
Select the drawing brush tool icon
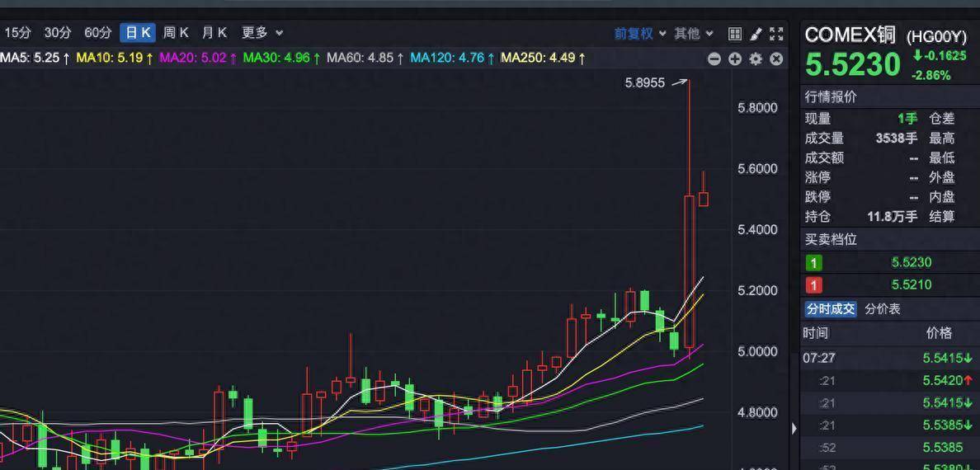[756, 34]
